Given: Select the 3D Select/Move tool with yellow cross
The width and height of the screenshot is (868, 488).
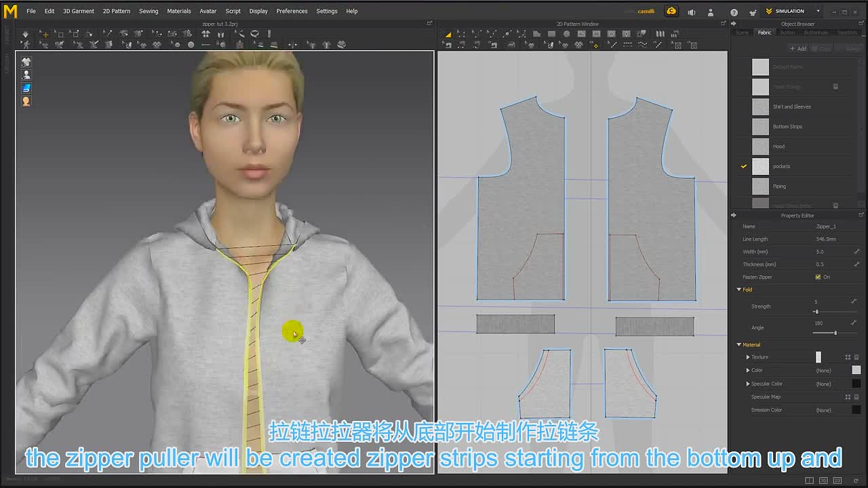Looking at the screenshot, I should click(45, 34).
